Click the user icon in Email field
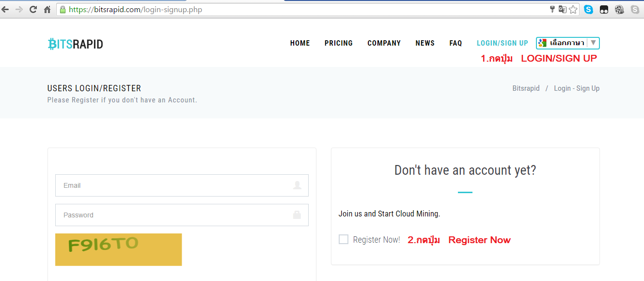 (x=297, y=185)
